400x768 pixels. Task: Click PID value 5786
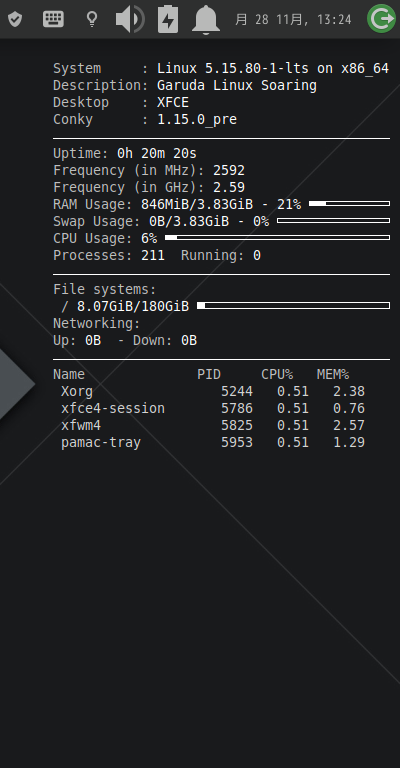pyautogui.click(x=237, y=408)
